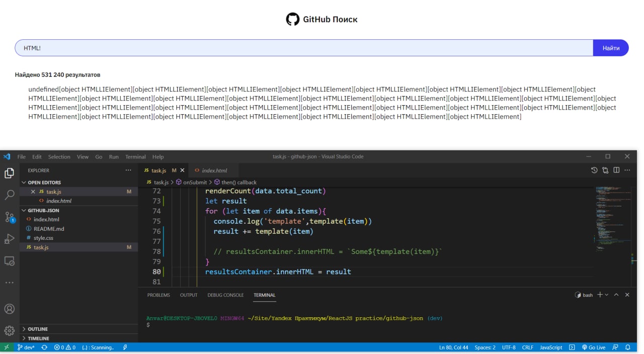Screen dimensions: 644x354
Task: Open notifications bell in status bar
Action: (628, 347)
